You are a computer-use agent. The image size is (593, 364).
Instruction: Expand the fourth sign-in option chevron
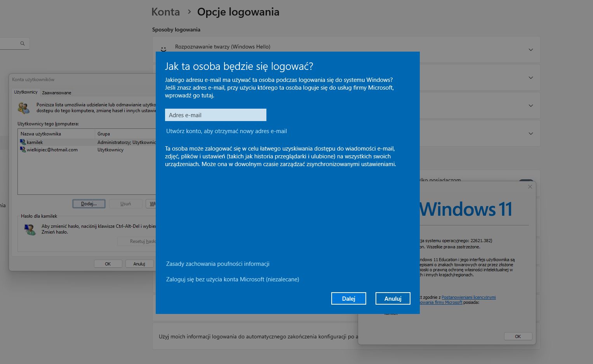pyautogui.click(x=531, y=133)
